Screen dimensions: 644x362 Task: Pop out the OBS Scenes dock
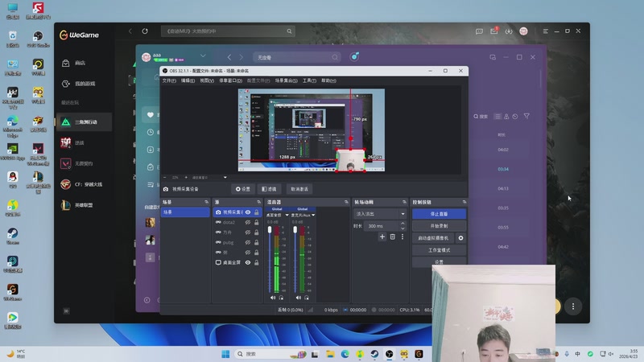[x=206, y=202]
